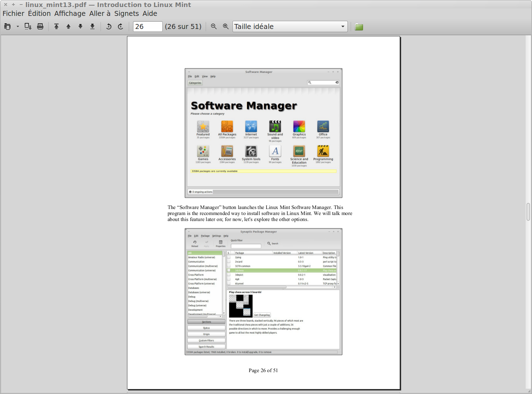Click Internet category icon in Software Manager image
Viewport: 532px width, 394px height.
(x=251, y=126)
